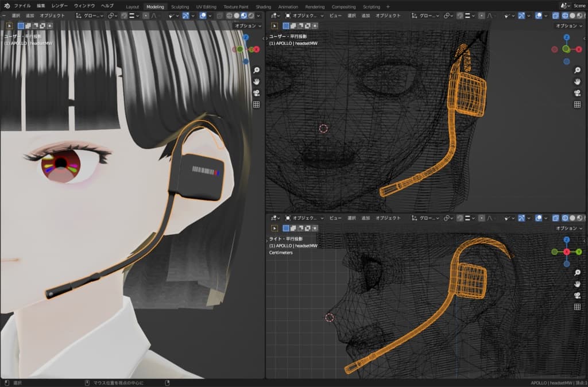The image size is (588, 387).
Task: Click the zoom magnifier icon in the left viewport
Action: tap(256, 69)
